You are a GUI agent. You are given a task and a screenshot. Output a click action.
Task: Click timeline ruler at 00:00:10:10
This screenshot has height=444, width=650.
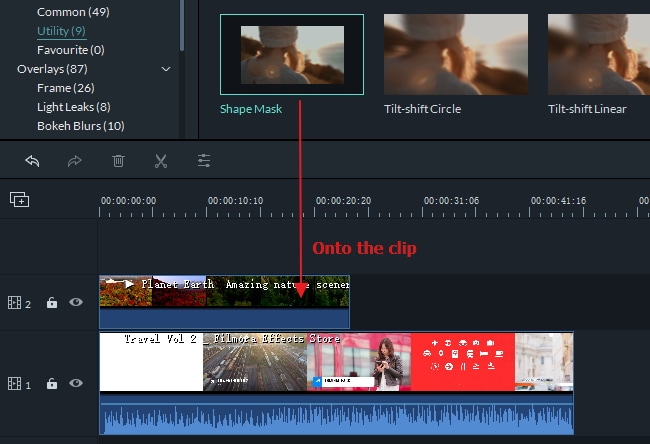point(235,201)
